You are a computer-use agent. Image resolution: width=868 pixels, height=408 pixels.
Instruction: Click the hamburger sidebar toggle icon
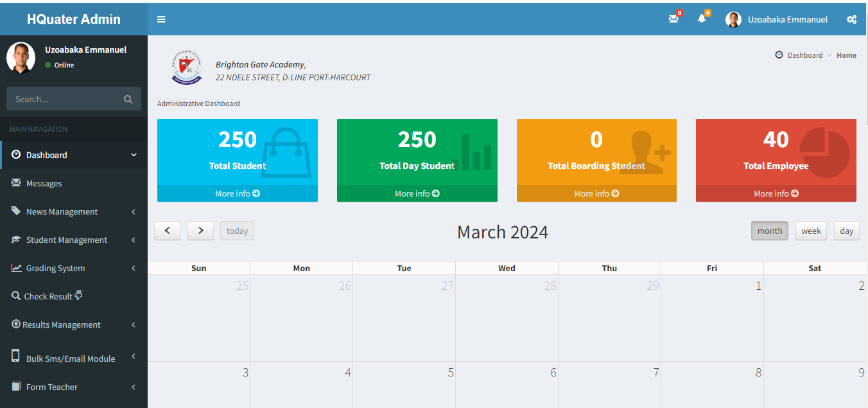(161, 19)
